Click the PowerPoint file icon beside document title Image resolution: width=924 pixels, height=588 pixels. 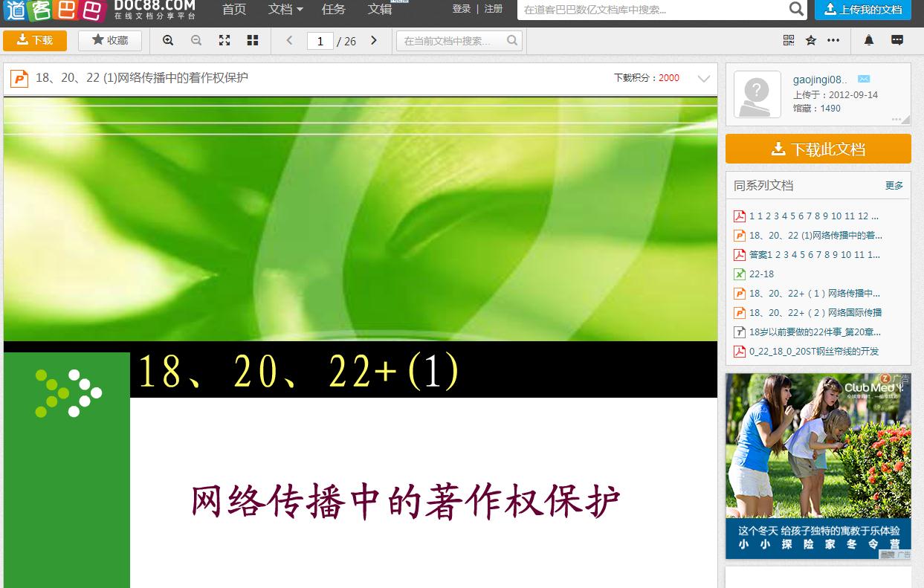click(x=19, y=78)
